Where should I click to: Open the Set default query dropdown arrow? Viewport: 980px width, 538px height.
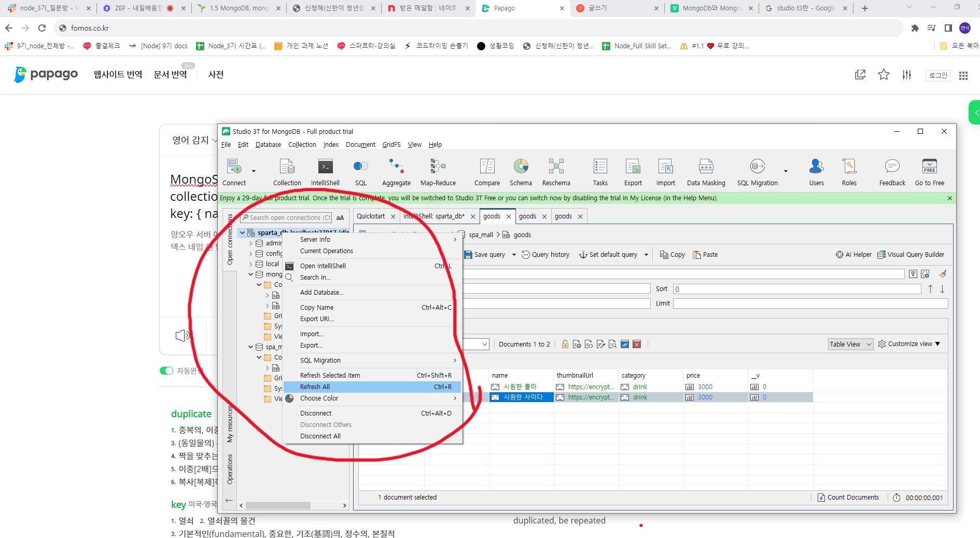(x=646, y=255)
